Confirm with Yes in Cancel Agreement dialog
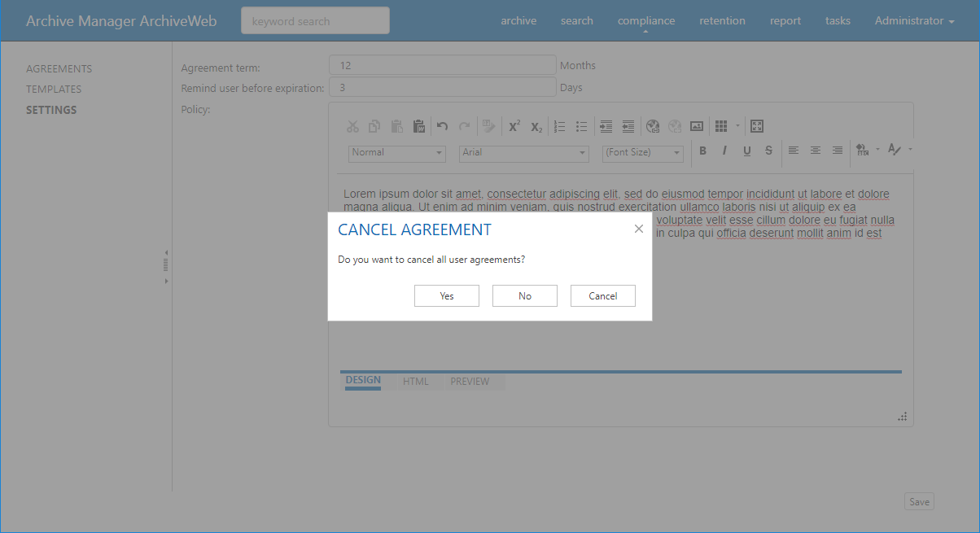The image size is (980, 533). tap(447, 296)
